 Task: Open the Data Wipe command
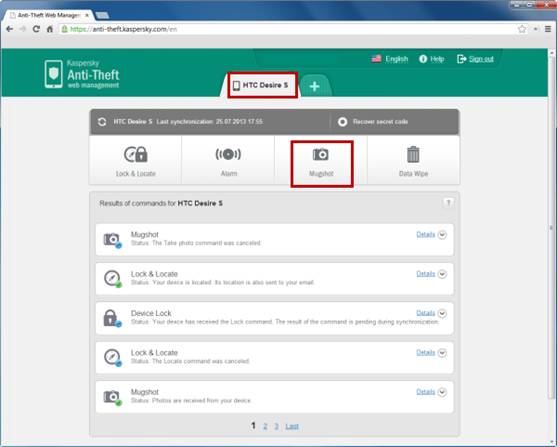pyautogui.click(x=413, y=160)
